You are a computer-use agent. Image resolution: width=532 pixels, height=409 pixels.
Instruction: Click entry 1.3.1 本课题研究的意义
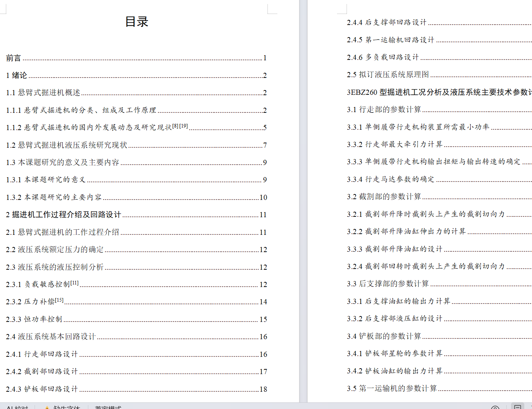[136, 180]
